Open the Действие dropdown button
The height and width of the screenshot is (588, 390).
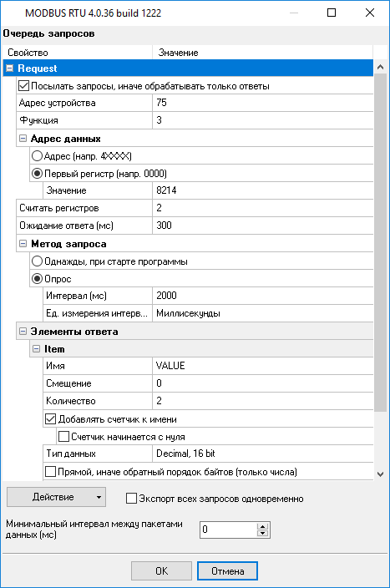click(x=56, y=497)
